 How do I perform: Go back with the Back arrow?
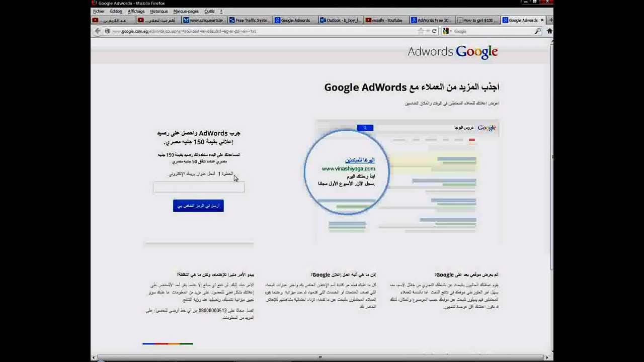pos(98,31)
